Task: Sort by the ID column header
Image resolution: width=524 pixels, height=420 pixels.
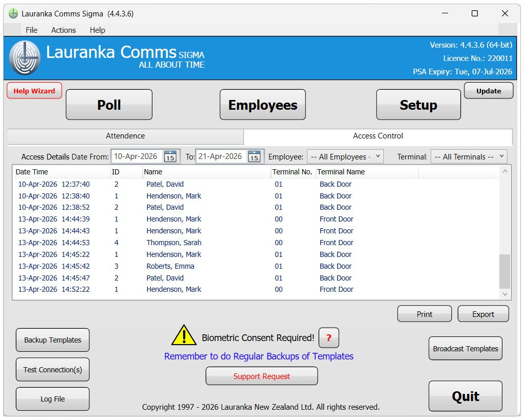Action: pyautogui.click(x=126, y=172)
